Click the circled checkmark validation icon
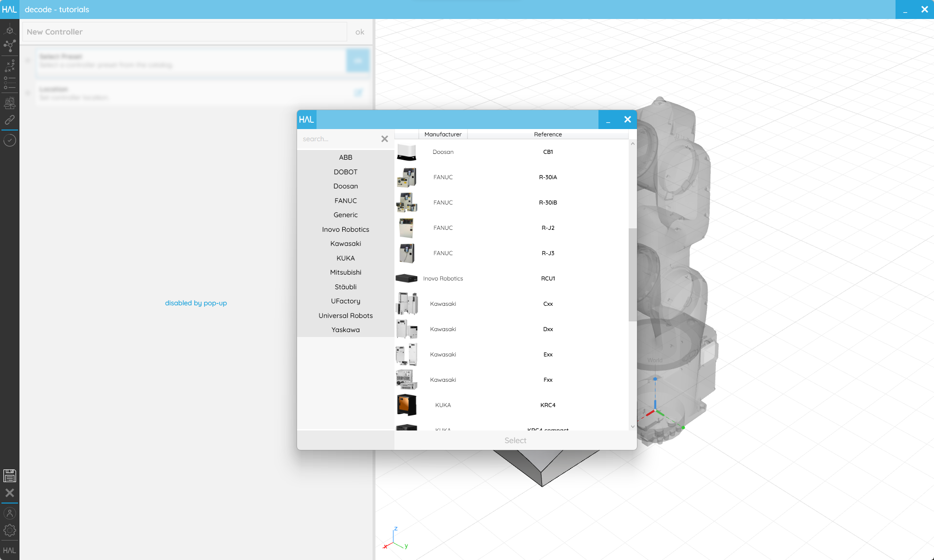The width and height of the screenshot is (934, 560). [10, 141]
